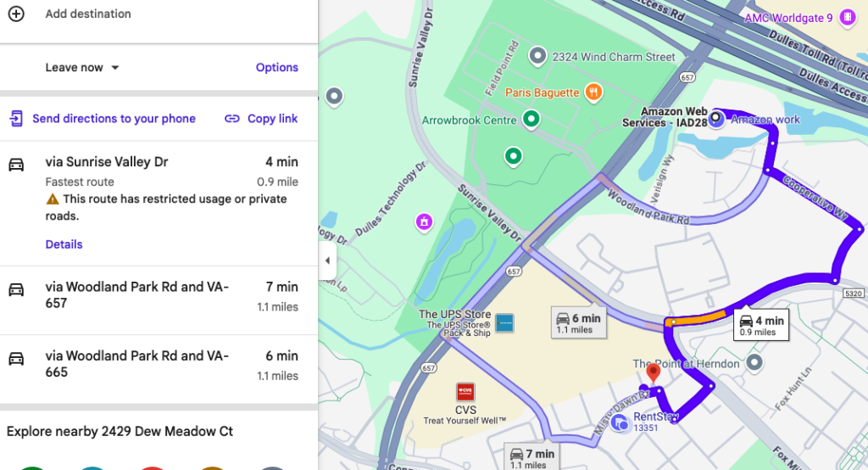Click the AMC Worldgate 9 theater icon
Screen dimensions: 868x470
click(x=845, y=18)
